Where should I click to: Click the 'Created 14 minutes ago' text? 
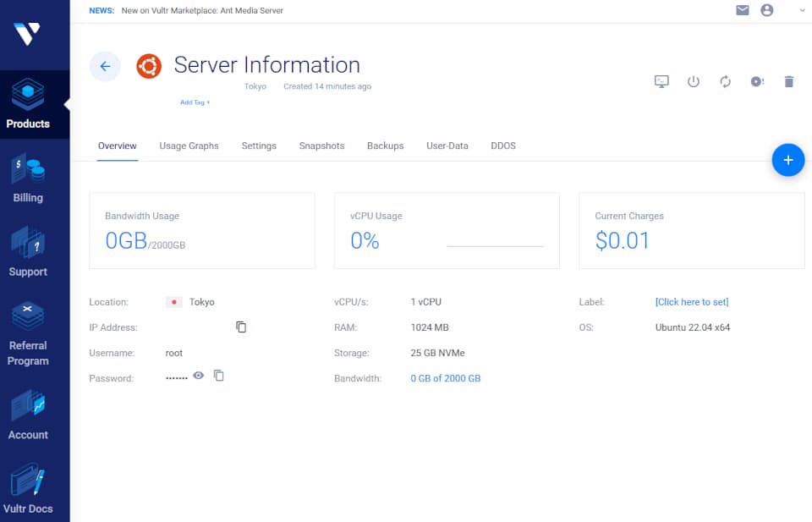[x=327, y=86]
